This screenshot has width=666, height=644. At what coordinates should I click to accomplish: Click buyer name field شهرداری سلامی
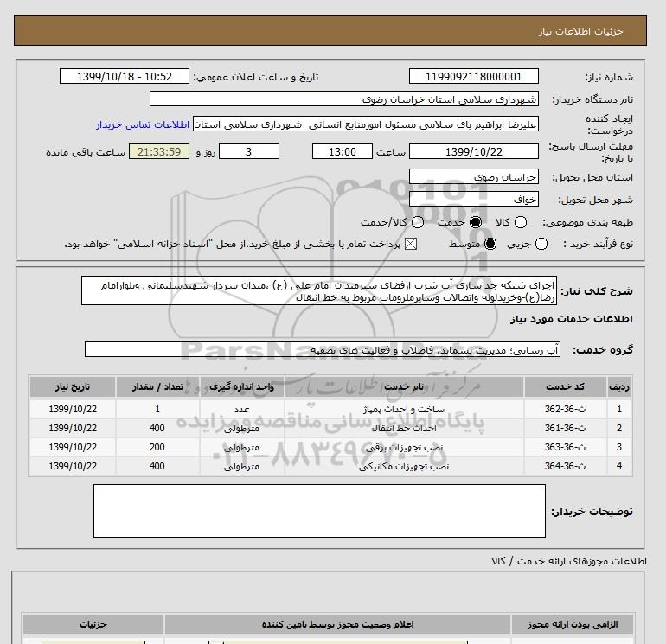344,99
